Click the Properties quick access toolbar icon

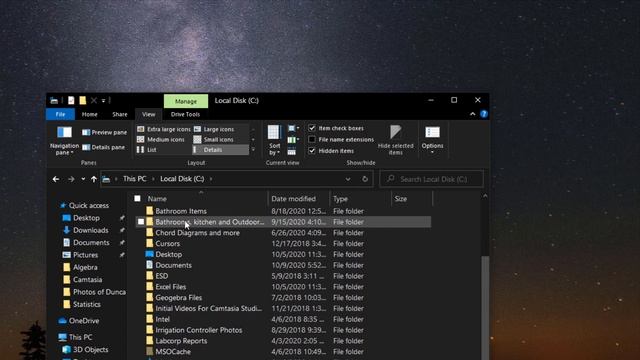point(71,100)
